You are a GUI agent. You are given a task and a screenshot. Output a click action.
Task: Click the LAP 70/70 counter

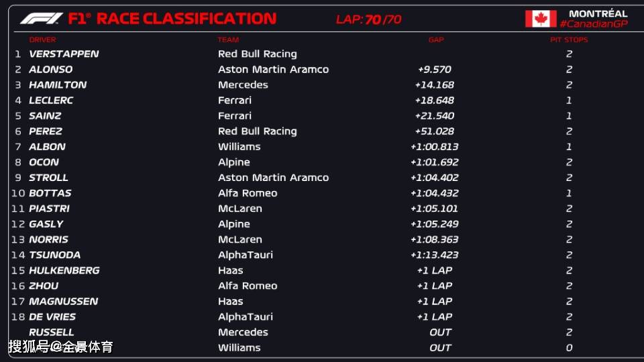pyautogui.click(x=368, y=19)
